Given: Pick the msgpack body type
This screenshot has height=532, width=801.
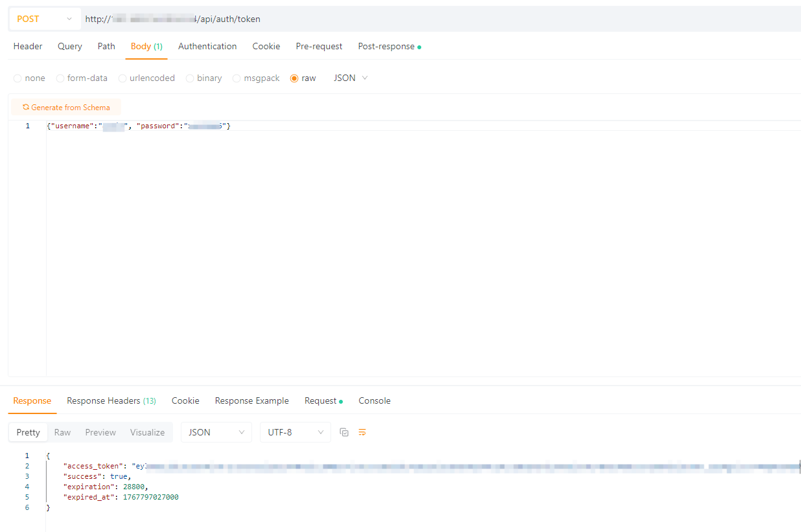Looking at the screenshot, I should coord(237,78).
